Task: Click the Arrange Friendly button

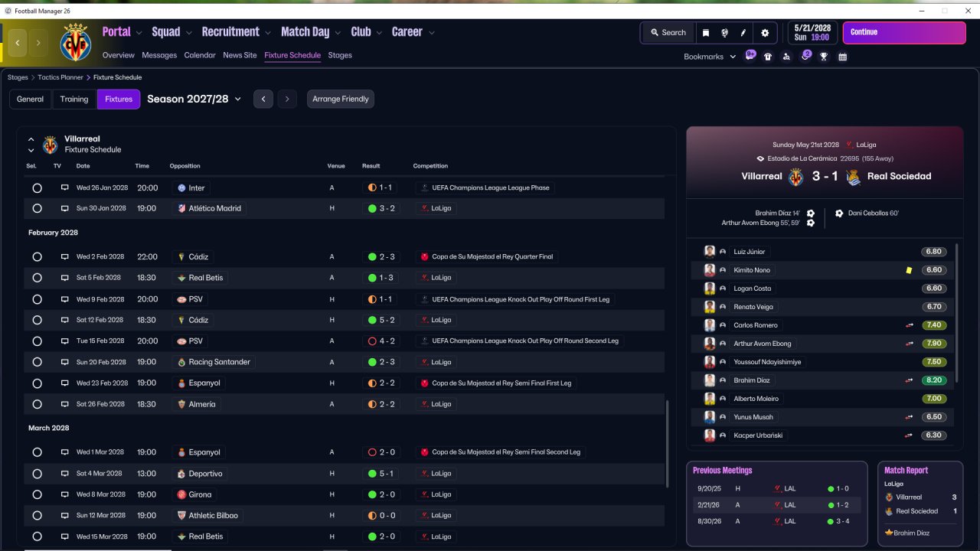Action: point(341,99)
